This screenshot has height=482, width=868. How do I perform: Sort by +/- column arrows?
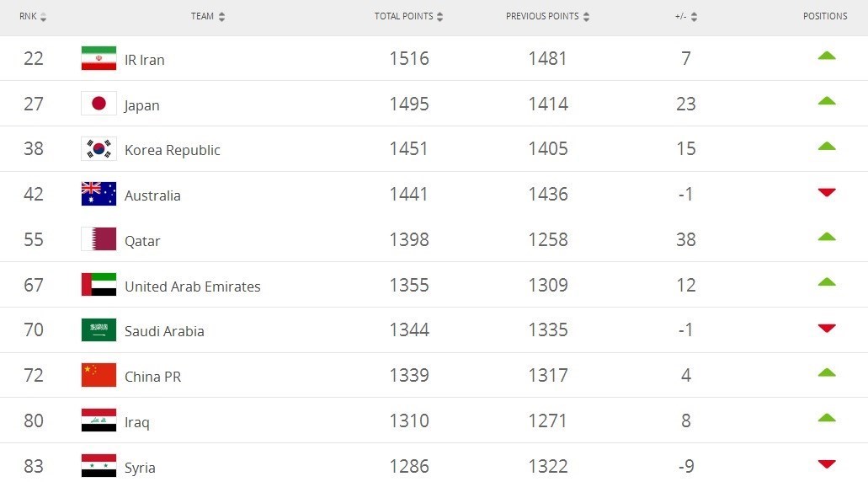[694, 17]
